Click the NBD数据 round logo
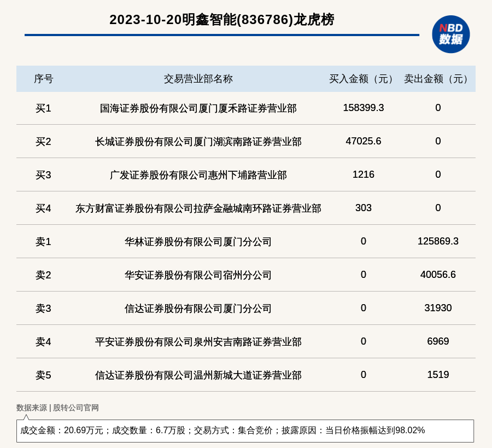Screen dimensions: 492x448 (450, 34)
